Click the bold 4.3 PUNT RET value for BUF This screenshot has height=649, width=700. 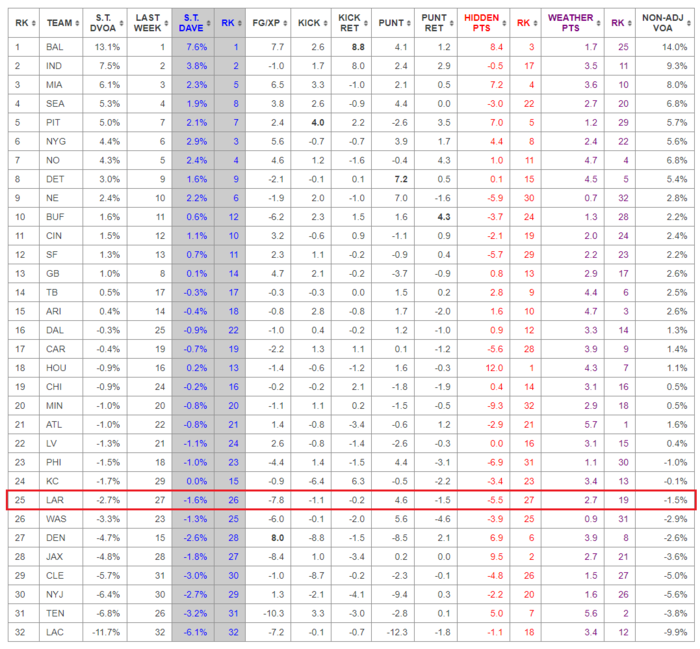click(444, 217)
